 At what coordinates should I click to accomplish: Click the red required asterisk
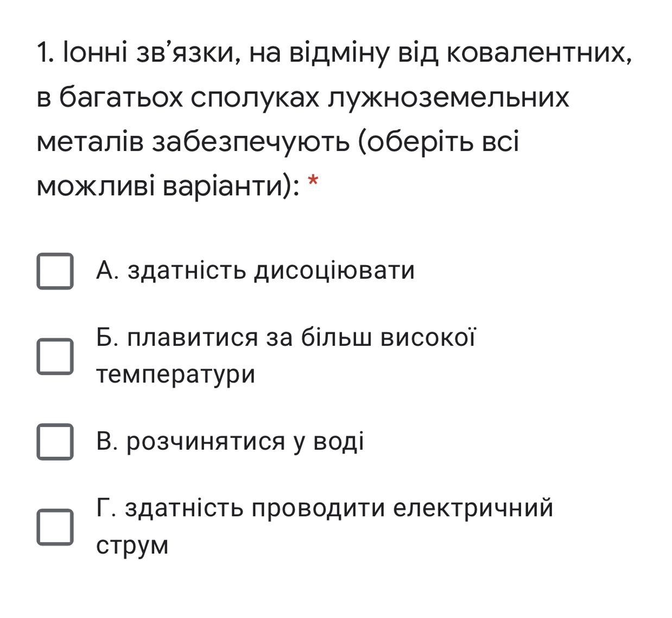(x=313, y=181)
